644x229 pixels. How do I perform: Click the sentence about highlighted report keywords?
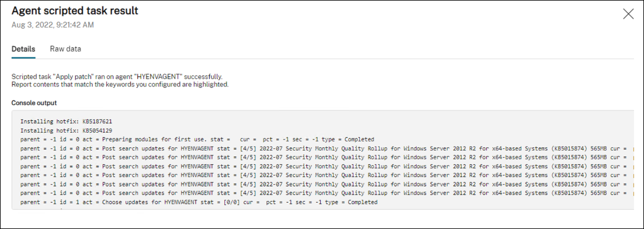coord(120,85)
